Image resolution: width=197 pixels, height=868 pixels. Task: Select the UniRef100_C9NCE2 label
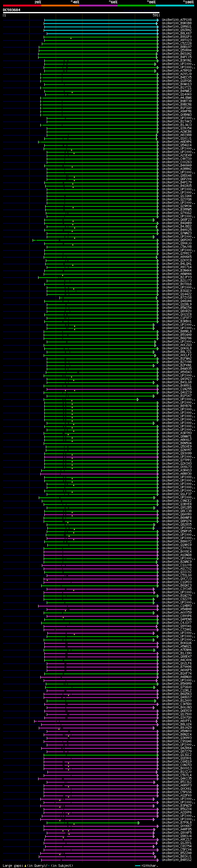click(x=177, y=501)
